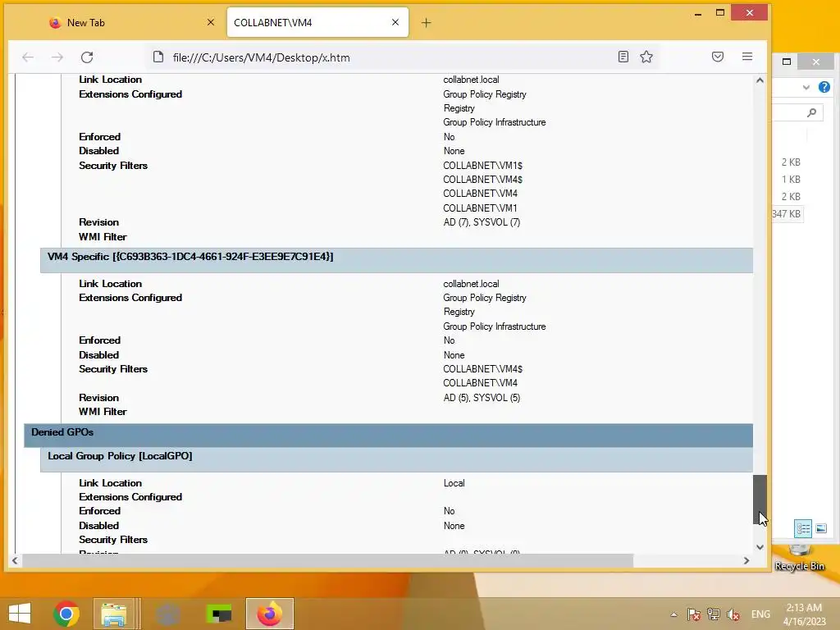
Task: Switch Explorer to large icons view
Action: click(x=821, y=529)
